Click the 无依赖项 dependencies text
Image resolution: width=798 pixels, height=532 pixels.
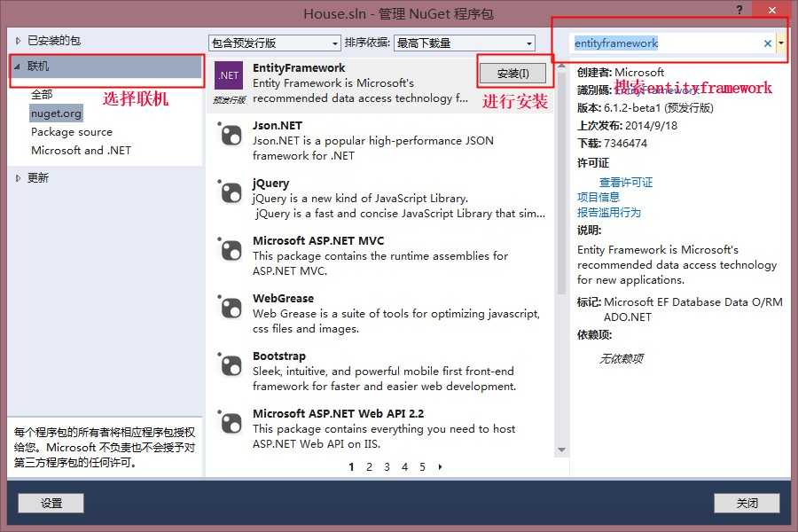coord(621,359)
